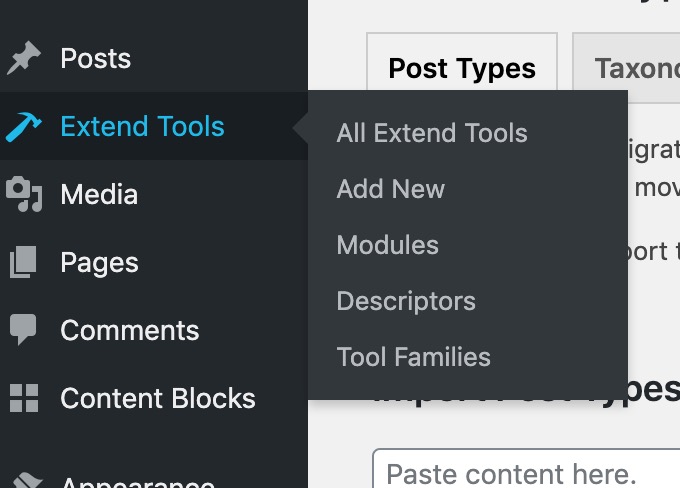Open the Comments section
This screenshot has width=680, height=488.
pyautogui.click(x=130, y=331)
